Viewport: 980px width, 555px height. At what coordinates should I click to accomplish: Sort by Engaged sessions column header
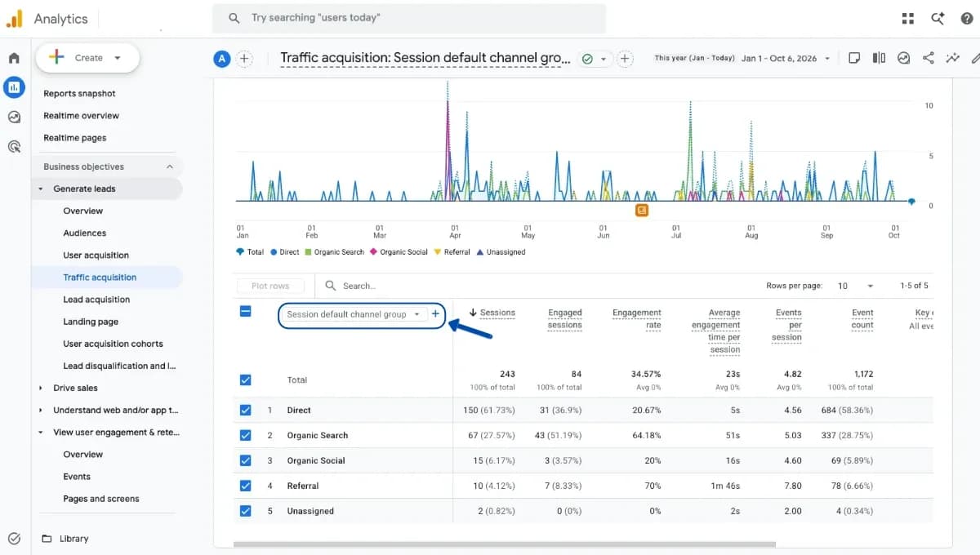pos(564,318)
